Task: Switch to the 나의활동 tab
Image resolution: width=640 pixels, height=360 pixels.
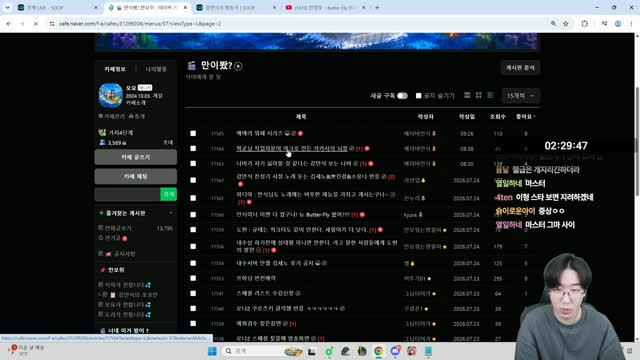Action: click(x=156, y=69)
